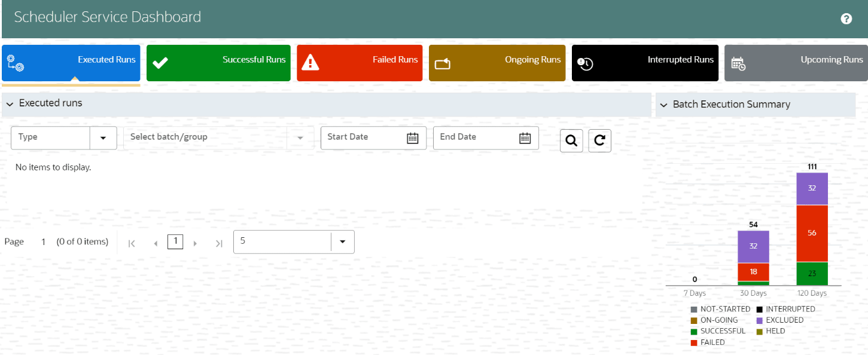Click the refresh icon next to search
The width and height of the screenshot is (868, 355).
pos(599,140)
